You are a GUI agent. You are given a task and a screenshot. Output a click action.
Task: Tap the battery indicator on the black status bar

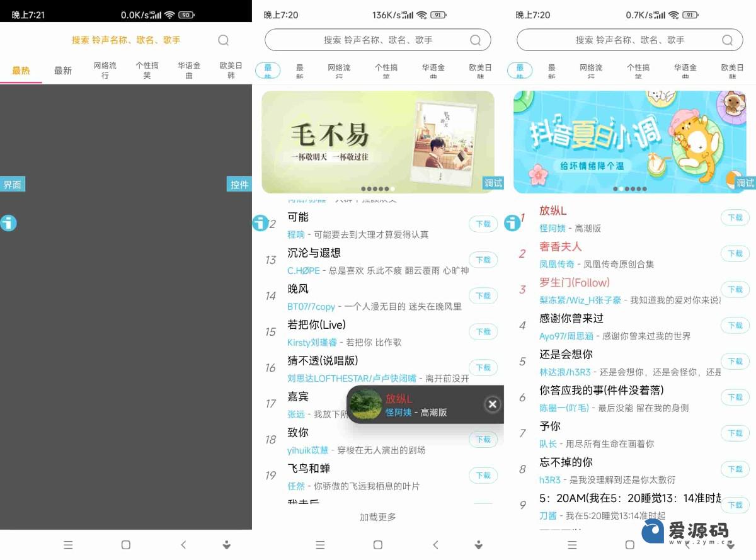[186, 14]
